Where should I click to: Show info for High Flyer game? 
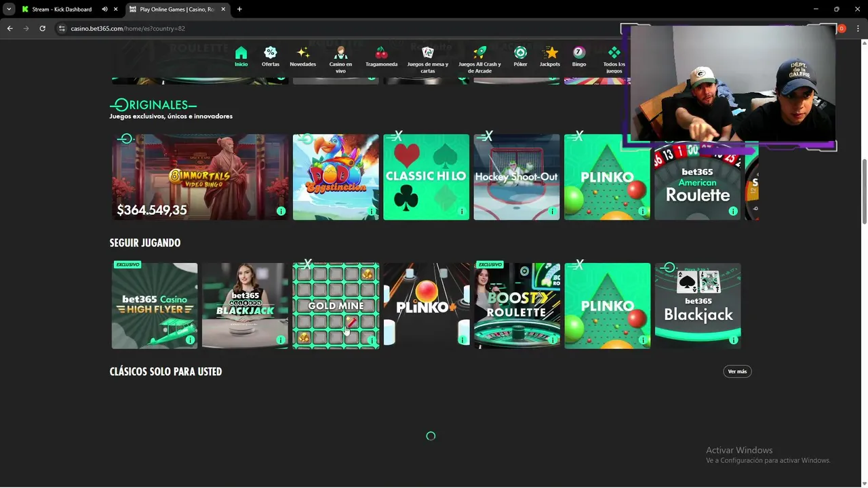pos(191,340)
